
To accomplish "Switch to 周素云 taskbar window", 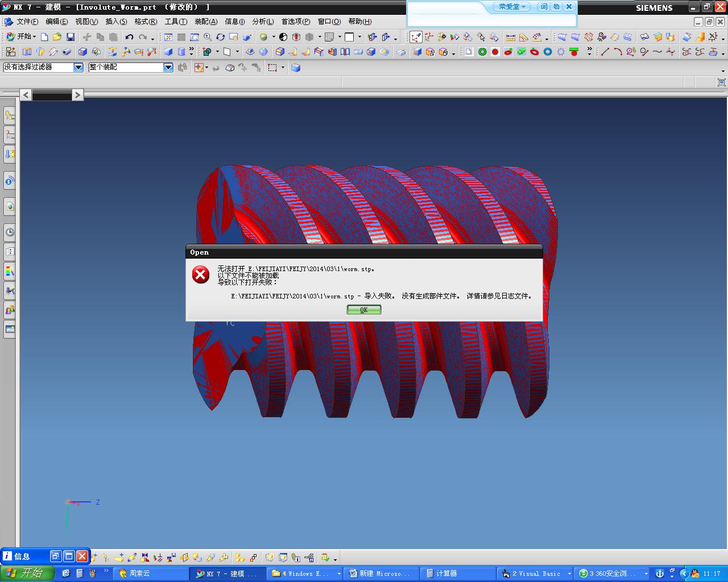I will pyautogui.click(x=151, y=573).
